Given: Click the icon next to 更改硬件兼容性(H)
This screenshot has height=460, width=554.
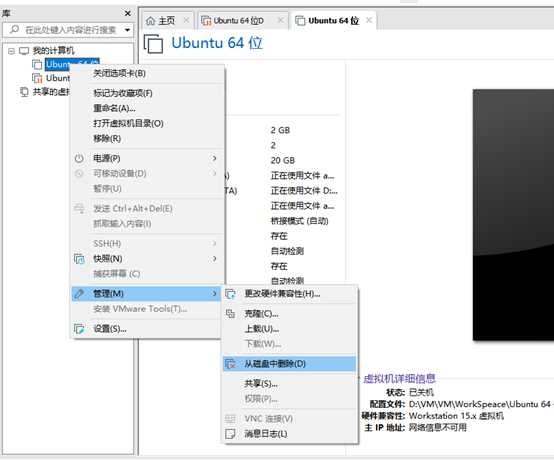Looking at the screenshot, I should [230, 294].
